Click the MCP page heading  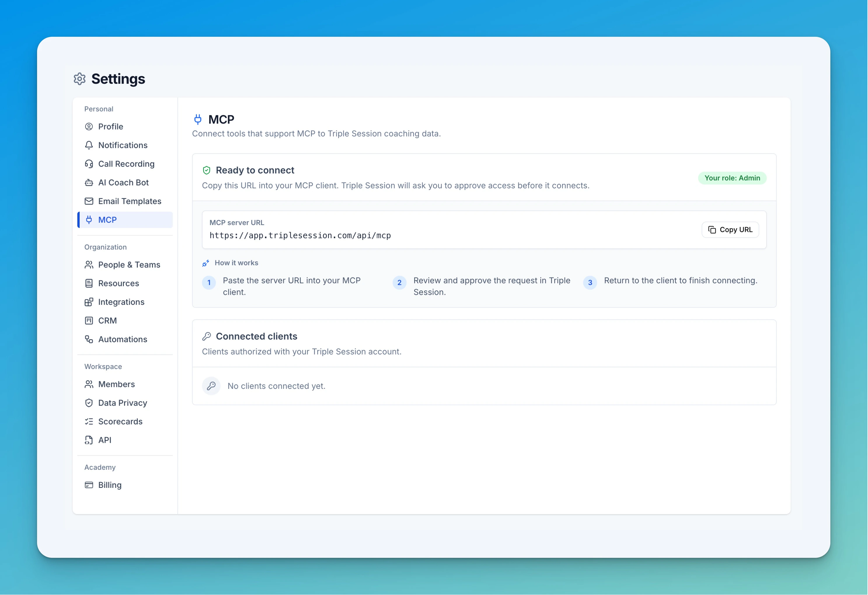click(222, 119)
